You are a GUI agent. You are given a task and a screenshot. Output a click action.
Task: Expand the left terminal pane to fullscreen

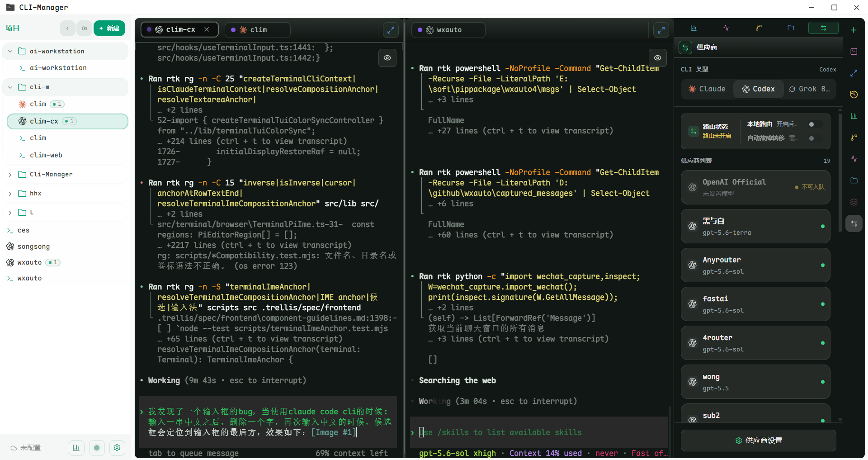point(391,30)
